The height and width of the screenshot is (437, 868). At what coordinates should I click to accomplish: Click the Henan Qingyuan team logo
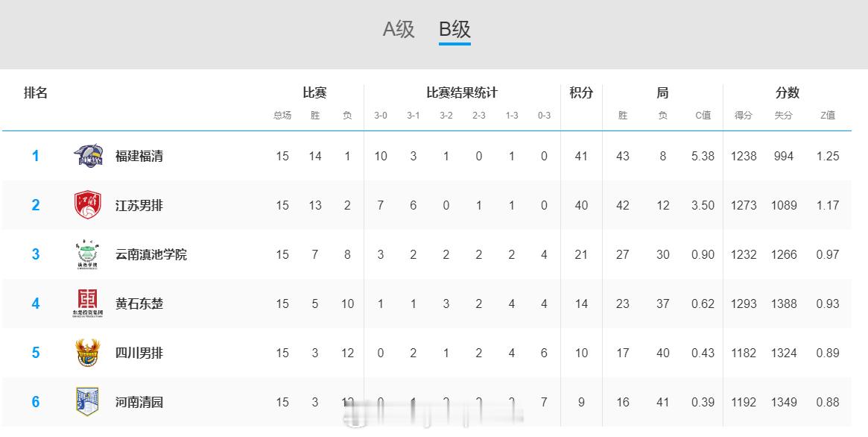point(88,402)
